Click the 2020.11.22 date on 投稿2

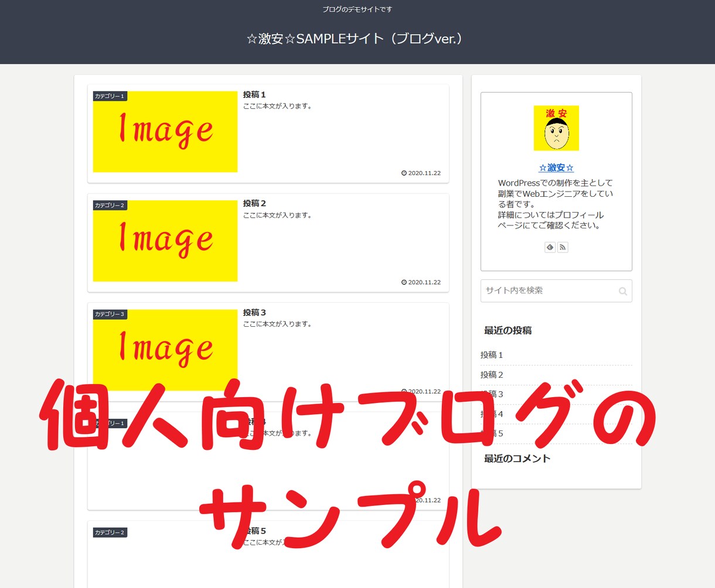click(x=424, y=282)
